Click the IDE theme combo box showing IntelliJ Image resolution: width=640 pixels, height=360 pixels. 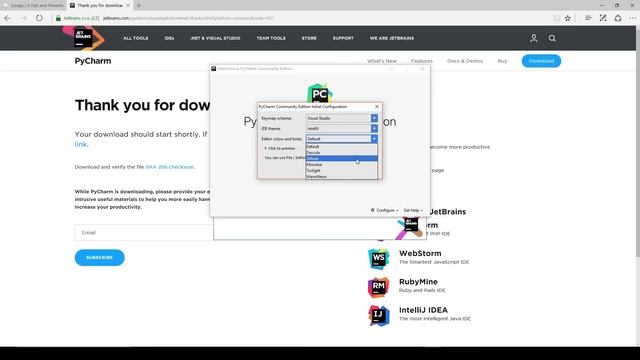coord(342,128)
